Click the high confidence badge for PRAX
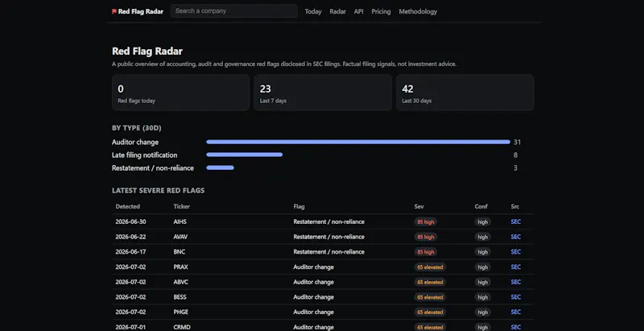This screenshot has height=331, width=644. (482, 267)
